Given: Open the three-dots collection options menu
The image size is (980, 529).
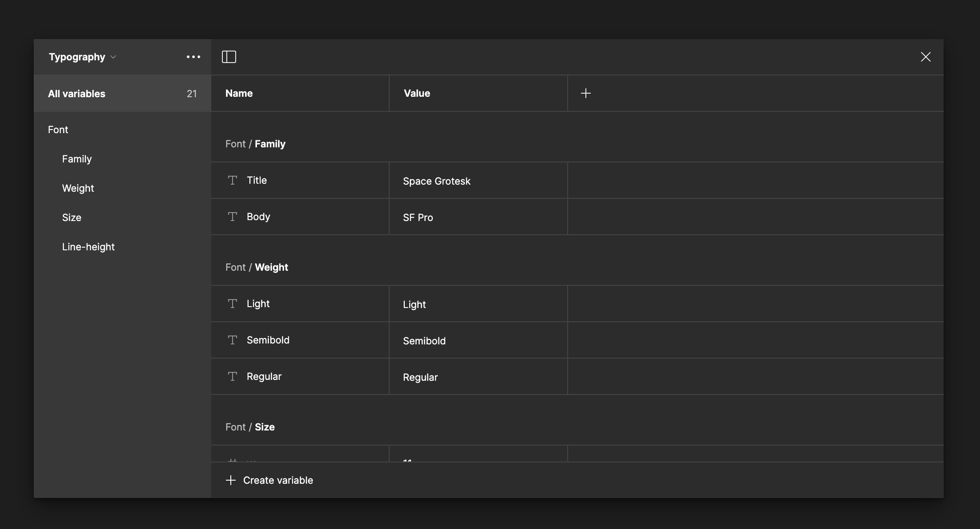Looking at the screenshot, I should tap(194, 57).
